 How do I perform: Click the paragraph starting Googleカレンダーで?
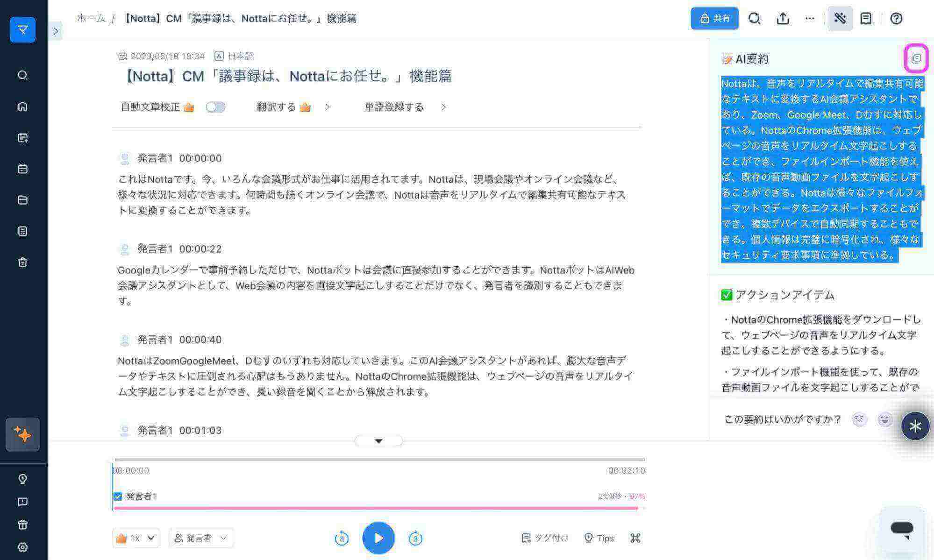(x=376, y=285)
